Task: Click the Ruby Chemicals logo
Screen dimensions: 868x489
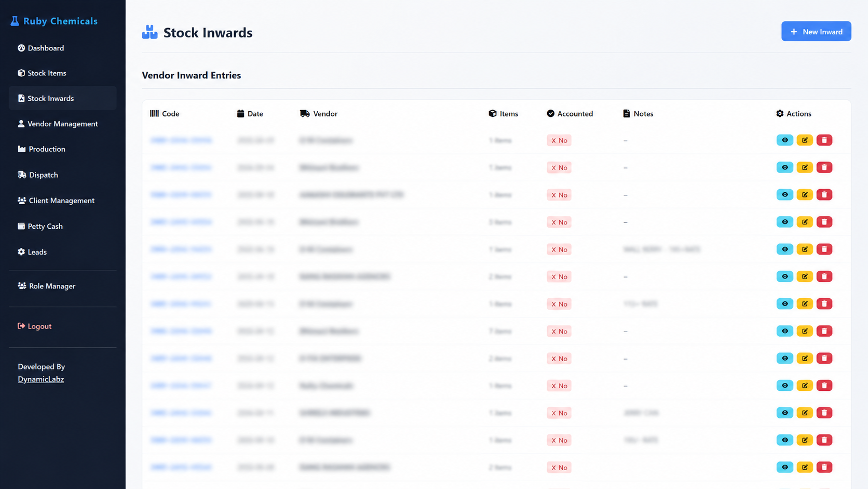Action: click(54, 21)
